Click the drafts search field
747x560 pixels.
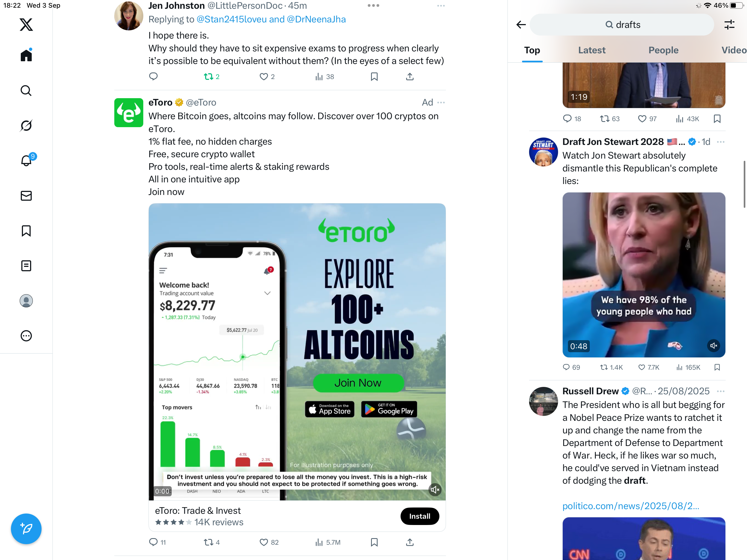point(622,25)
